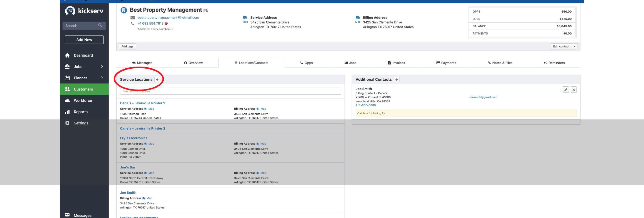Expand the Jobs sidebar submenu chevron
Image resolution: width=644 pixels, height=218 pixels.
pos(102,67)
